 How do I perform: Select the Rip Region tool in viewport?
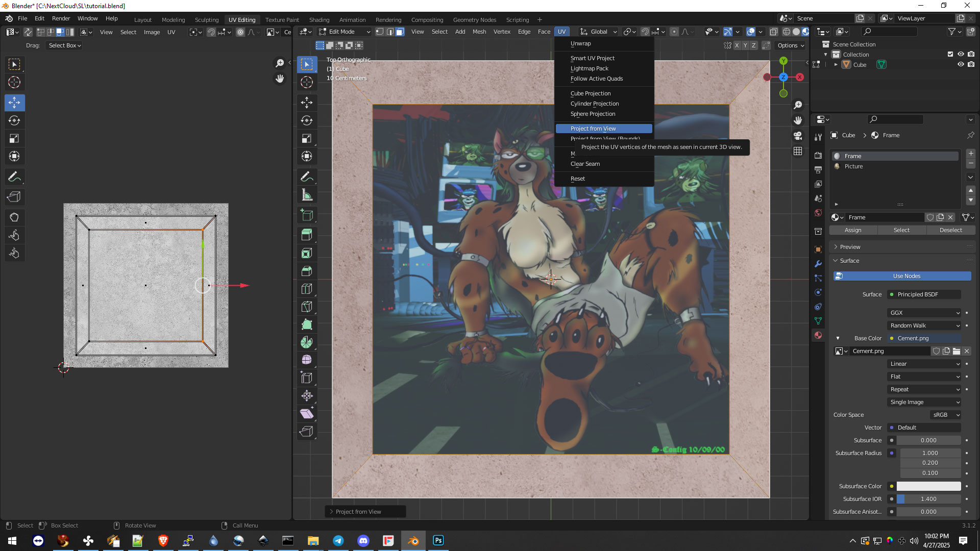tap(307, 431)
